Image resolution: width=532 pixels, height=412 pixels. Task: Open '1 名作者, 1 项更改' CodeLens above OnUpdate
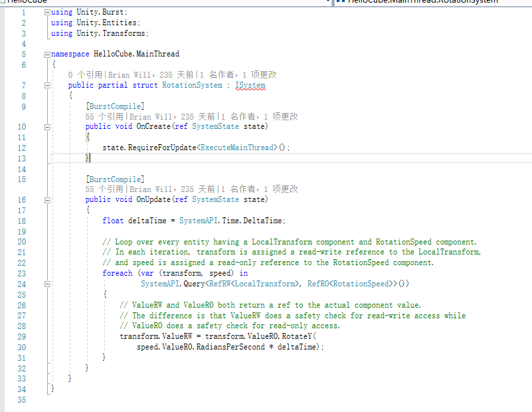click(260, 189)
